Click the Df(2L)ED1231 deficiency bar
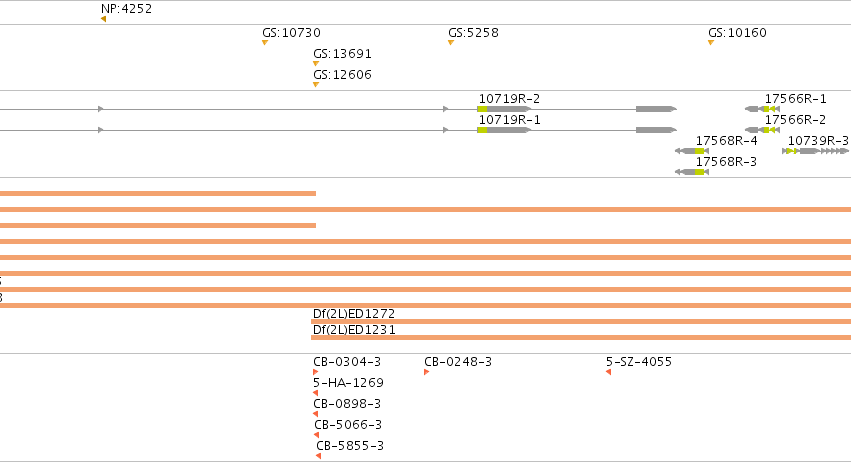Image resolution: width=851 pixels, height=462 pixels. [581, 338]
